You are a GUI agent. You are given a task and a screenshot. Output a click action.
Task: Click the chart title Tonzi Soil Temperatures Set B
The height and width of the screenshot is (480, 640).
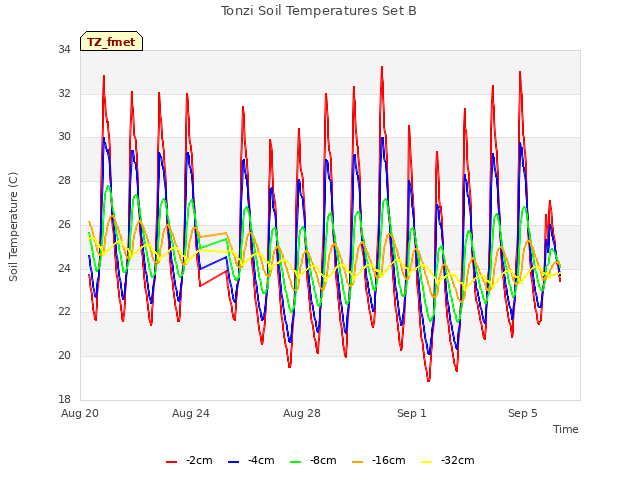pos(319,11)
